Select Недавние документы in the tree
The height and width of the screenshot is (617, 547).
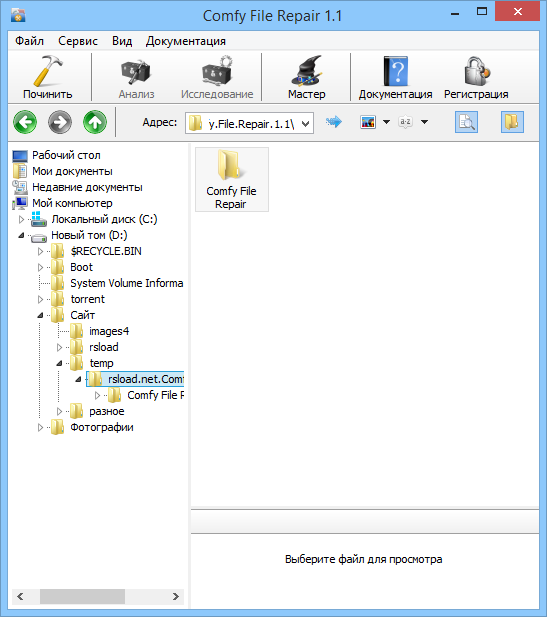(87, 187)
